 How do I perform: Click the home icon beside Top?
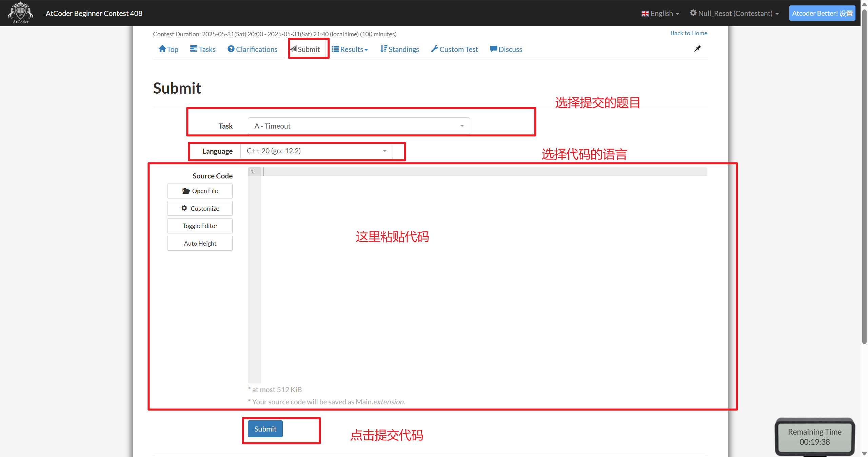click(162, 49)
